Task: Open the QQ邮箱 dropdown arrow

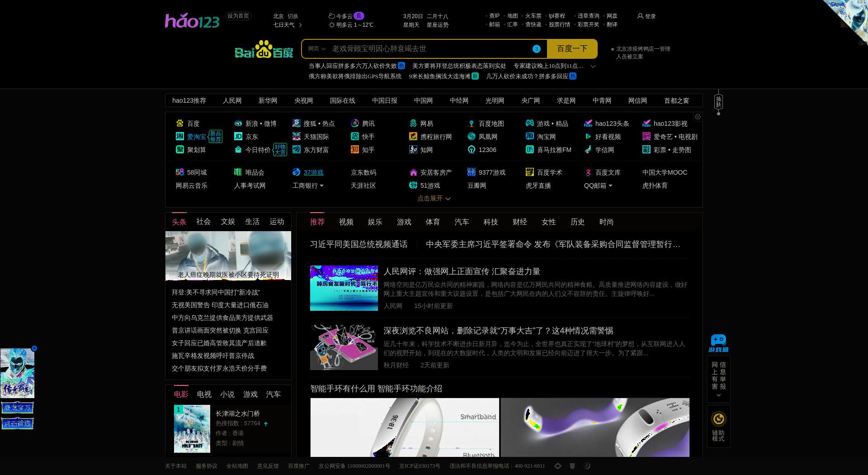Action: pyautogui.click(x=610, y=186)
